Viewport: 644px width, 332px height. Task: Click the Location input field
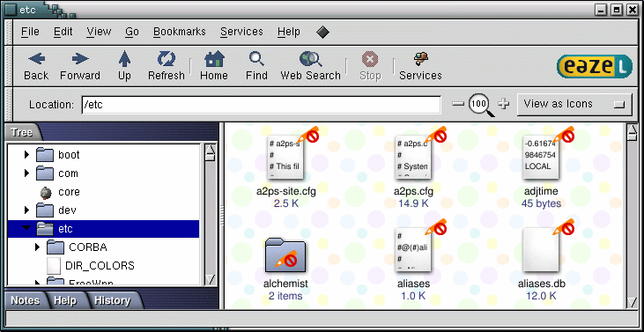(262, 105)
